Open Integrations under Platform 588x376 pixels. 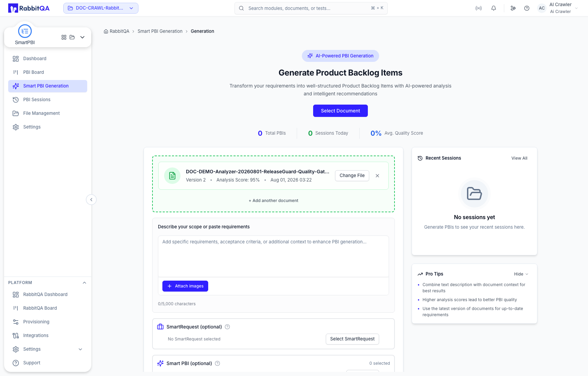tap(48, 336)
